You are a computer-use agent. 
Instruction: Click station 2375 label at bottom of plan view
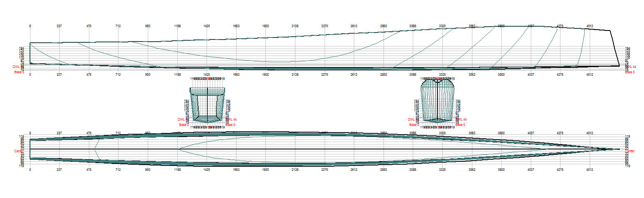pyautogui.click(x=324, y=169)
